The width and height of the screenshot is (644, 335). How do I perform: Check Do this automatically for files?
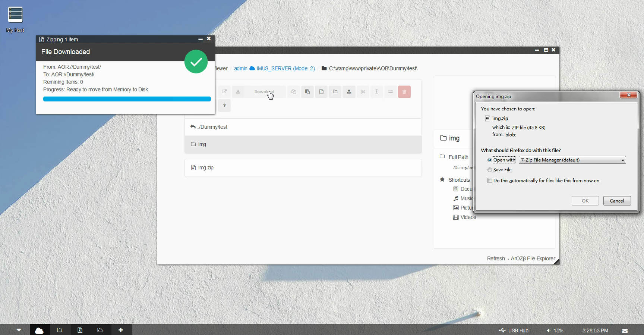(490, 181)
